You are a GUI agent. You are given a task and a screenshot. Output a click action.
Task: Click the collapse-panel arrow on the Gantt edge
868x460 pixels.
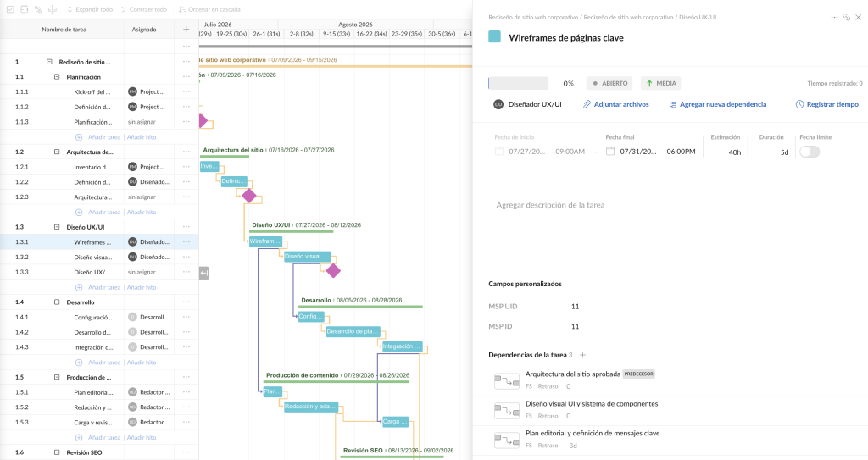[204, 273]
